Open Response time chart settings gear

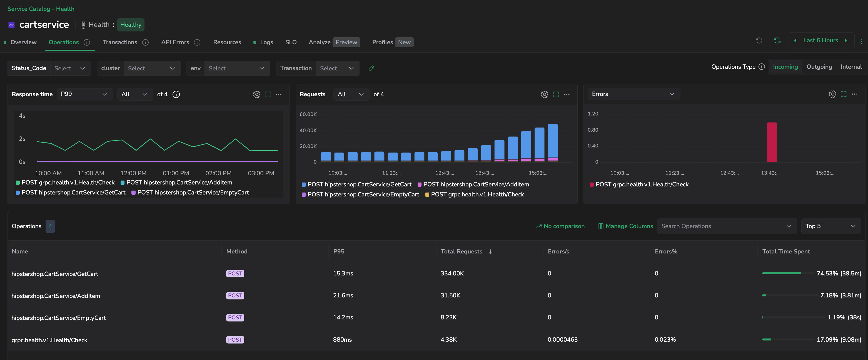256,94
